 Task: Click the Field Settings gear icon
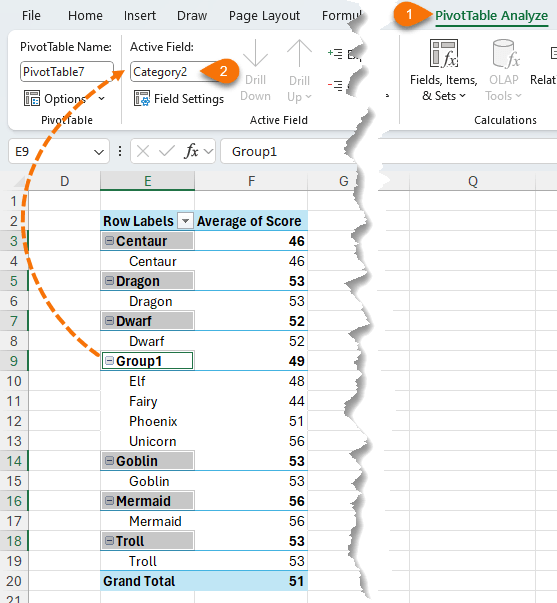coord(142,98)
